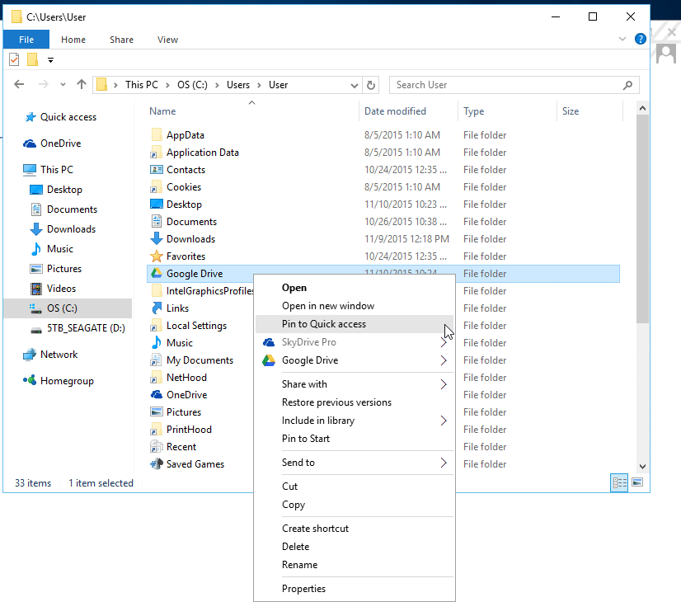This screenshot has height=616, width=681.
Task: Click the Date modified column header
Action: [x=396, y=111]
